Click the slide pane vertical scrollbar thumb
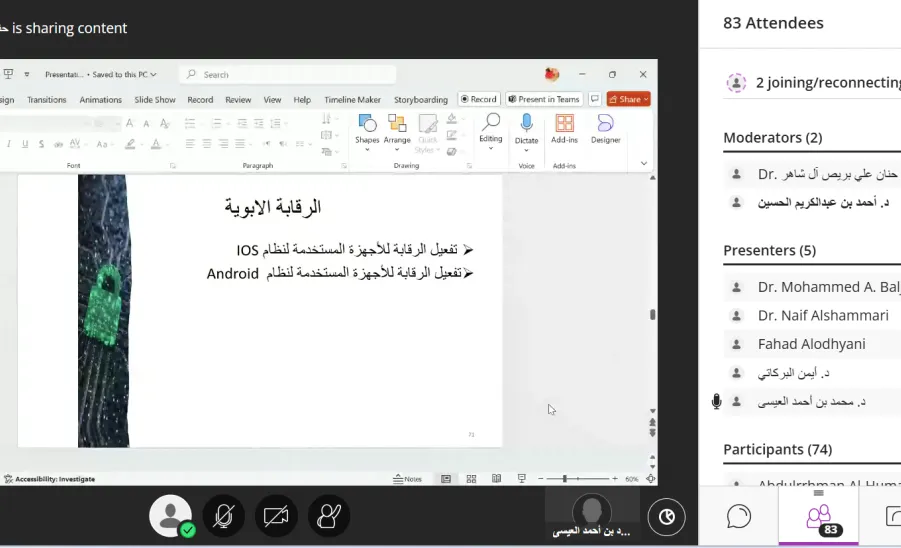 point(653,314)
